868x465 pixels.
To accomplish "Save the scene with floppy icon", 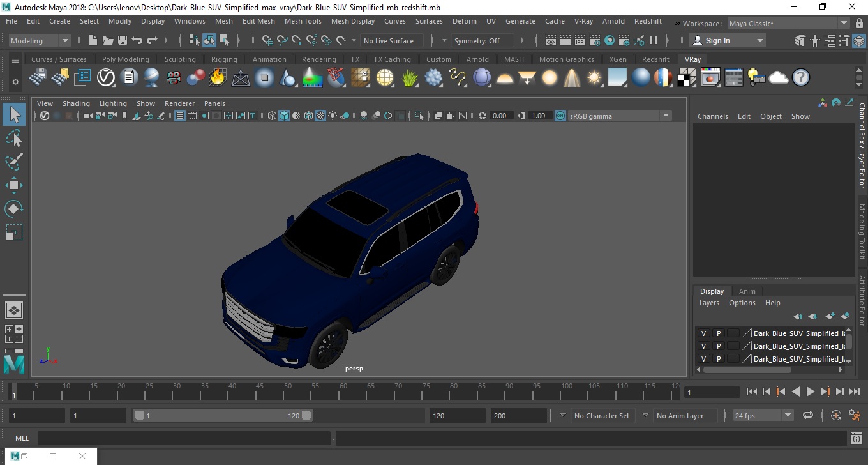I will click(x=123, y=40).
